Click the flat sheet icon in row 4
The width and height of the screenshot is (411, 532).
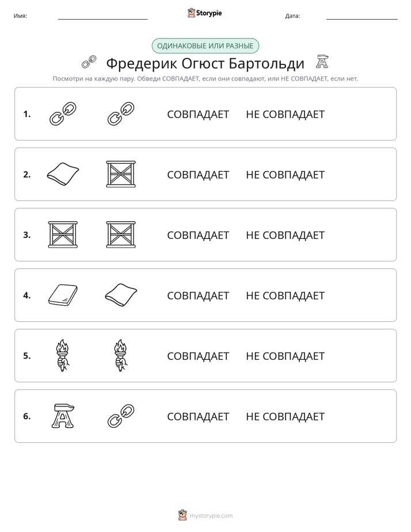click(63, 295)
